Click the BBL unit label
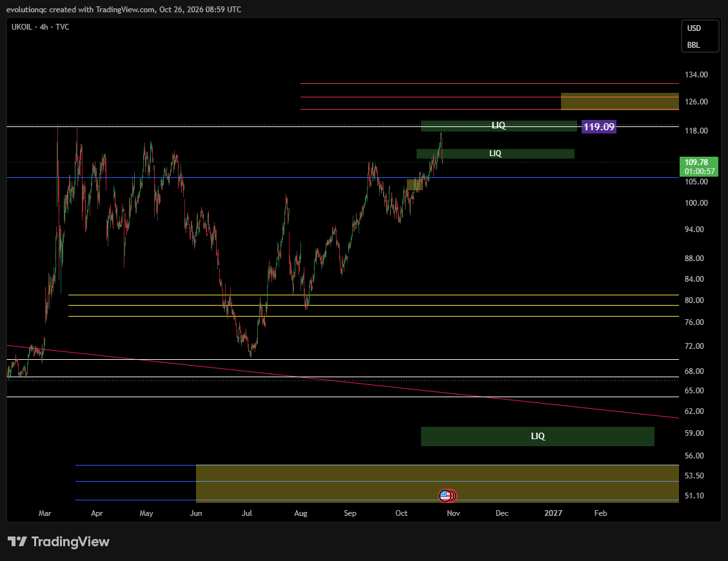This screenshot has height=561, width=728. [x=694, y=45]
